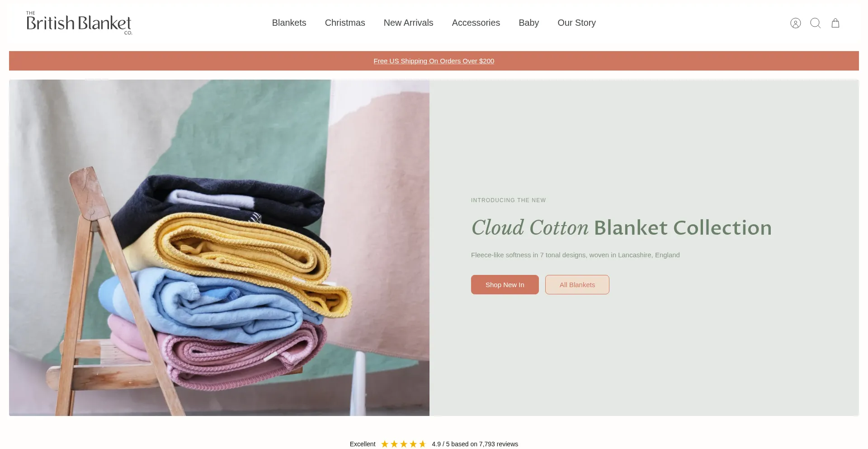Click the Excellent rating label
This screenshot has width=868, height=449.
coord(363,444)
